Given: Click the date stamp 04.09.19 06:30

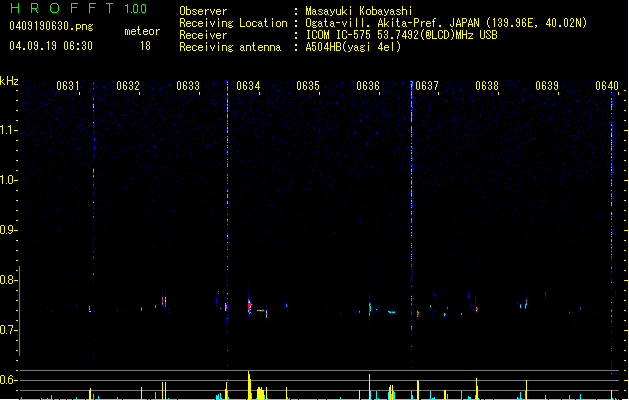Looking at the screenshot, I should pos(51,46).
